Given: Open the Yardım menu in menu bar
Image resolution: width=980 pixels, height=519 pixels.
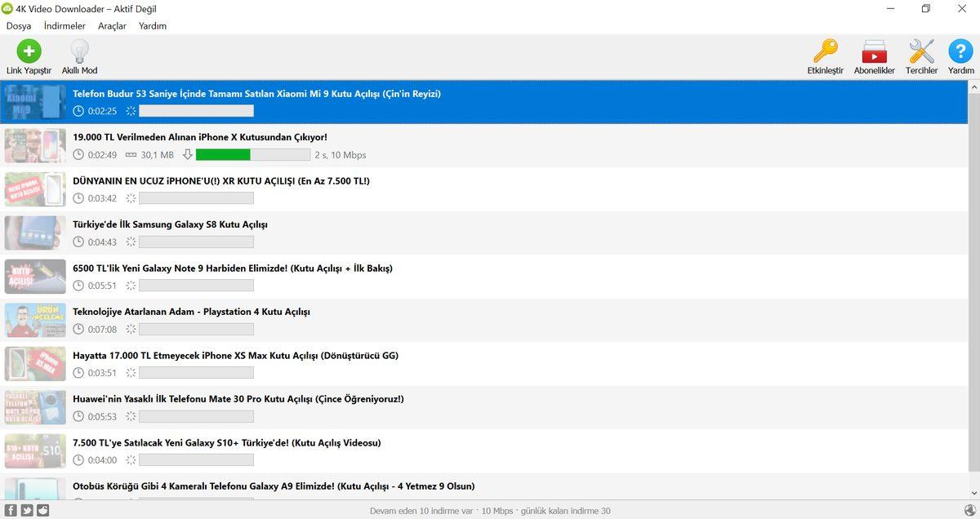Looking at the screenshot, I should (x=153, y=26).
